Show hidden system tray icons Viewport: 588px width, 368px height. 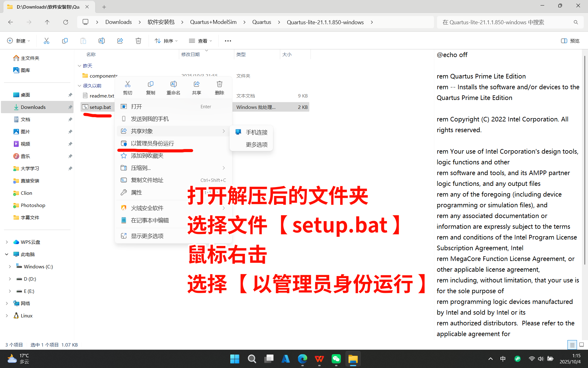[491, 359]
